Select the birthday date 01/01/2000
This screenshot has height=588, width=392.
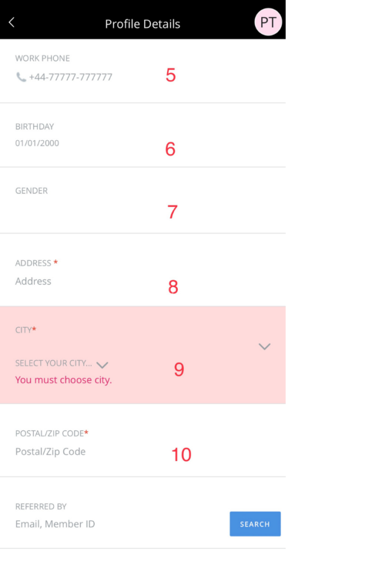[37, 143]
